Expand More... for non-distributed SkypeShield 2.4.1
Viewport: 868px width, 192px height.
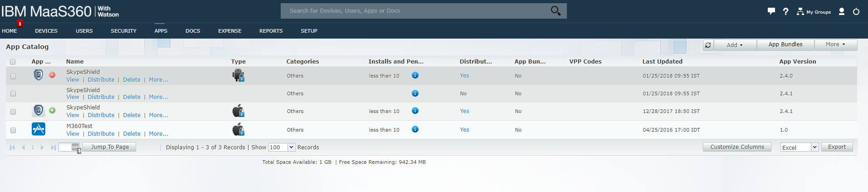[x=158, y=97]
